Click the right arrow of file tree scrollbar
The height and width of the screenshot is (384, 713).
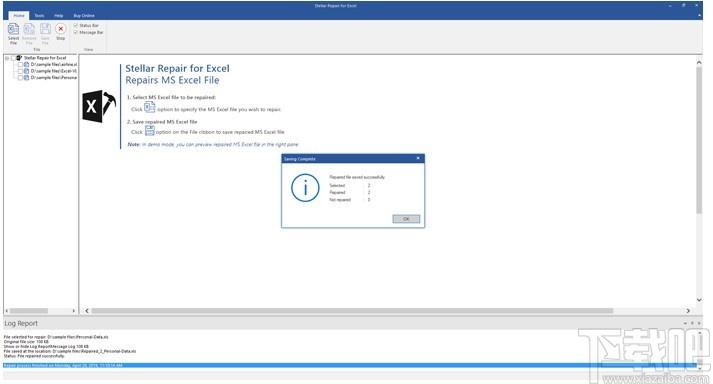[x=74, y=311]
